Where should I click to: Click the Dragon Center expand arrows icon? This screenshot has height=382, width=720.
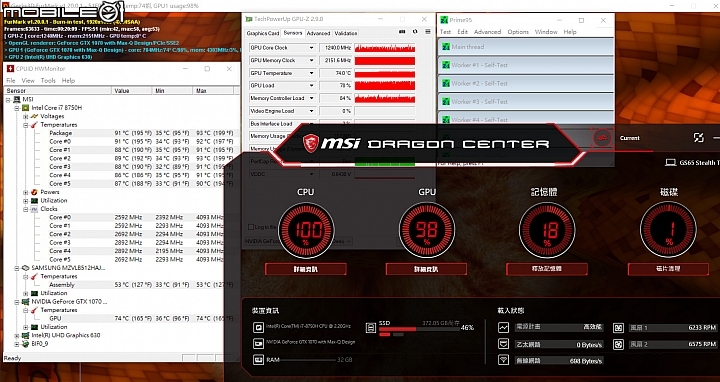[x=698, y=137]
